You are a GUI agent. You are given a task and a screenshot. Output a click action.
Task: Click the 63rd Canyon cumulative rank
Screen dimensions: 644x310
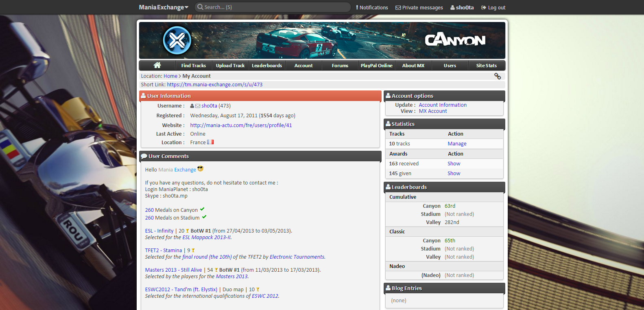(x=450, y=206)
